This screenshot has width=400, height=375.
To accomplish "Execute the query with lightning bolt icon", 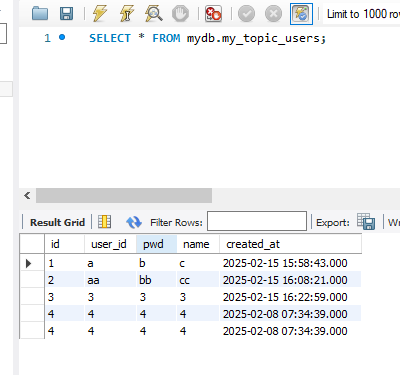I will (x=99, y=14).
